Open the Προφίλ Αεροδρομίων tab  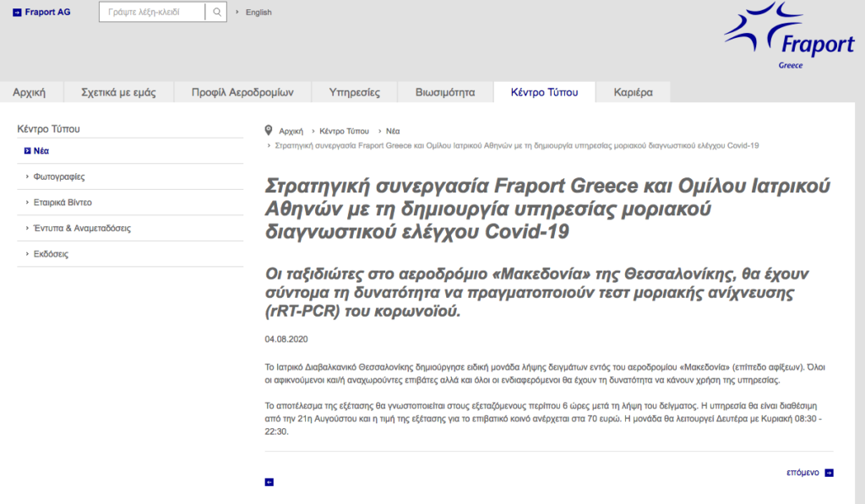(x=242, y=92)
